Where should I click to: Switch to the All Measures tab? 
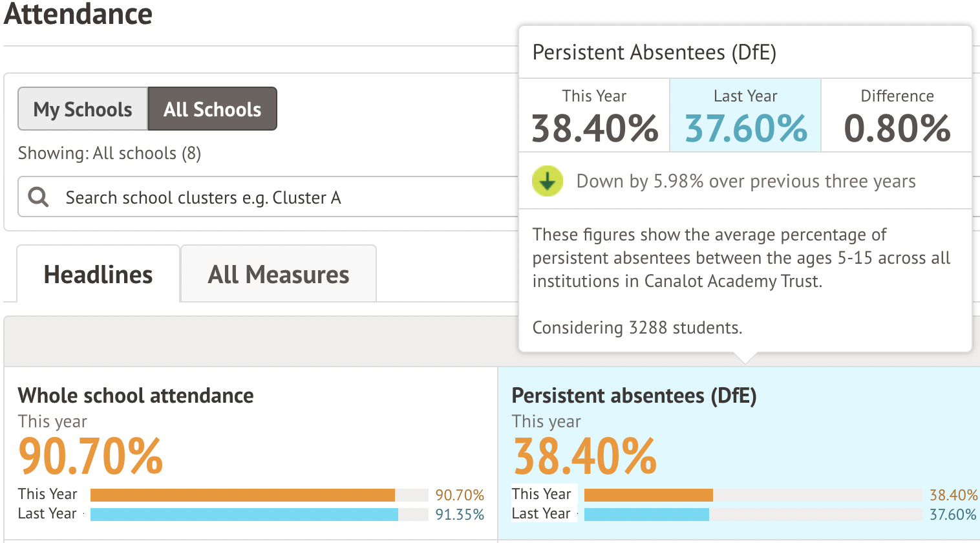tap(279, 275)
